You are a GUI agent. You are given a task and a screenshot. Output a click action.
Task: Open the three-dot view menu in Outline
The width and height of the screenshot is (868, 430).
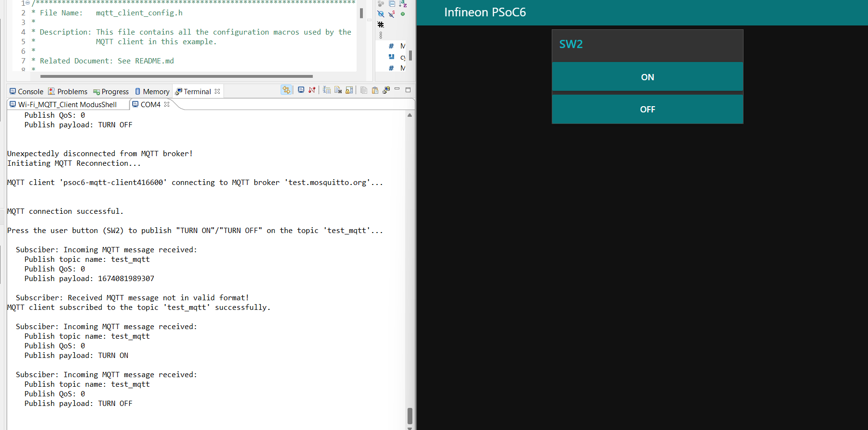point(381,35)
